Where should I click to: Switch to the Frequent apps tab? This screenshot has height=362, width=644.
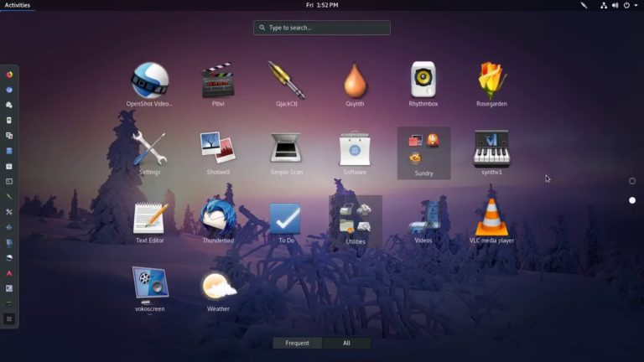pyautogui.click(x=298, y=343)
